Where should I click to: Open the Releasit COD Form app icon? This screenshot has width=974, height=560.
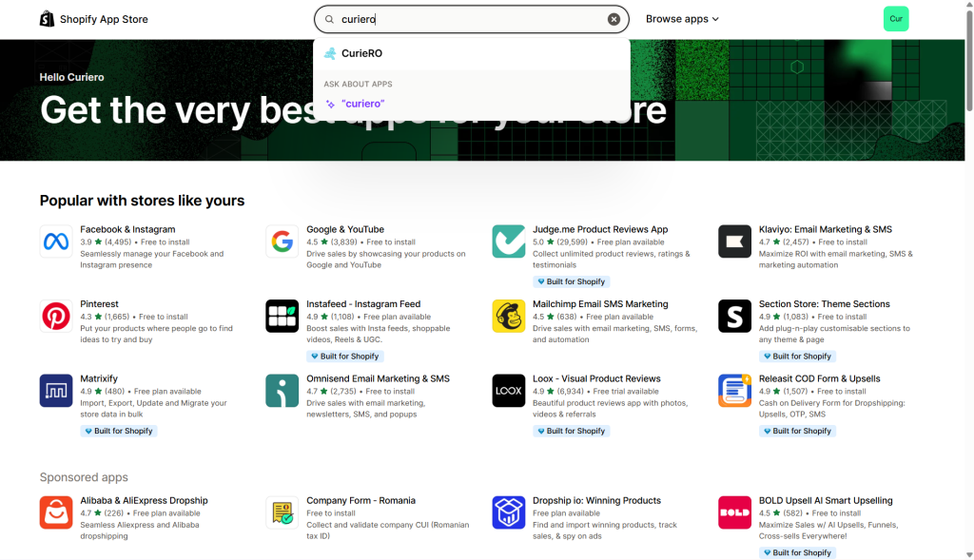tap(734, 390)
